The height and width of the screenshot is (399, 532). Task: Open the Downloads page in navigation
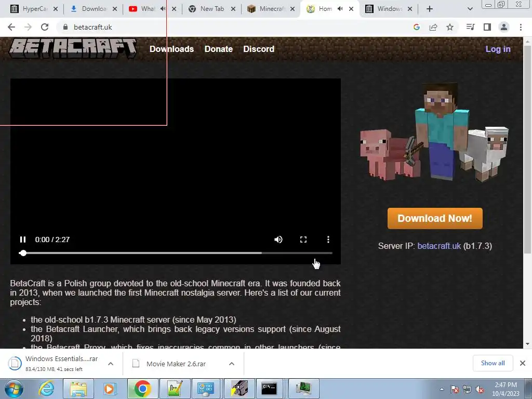(171, 49)
